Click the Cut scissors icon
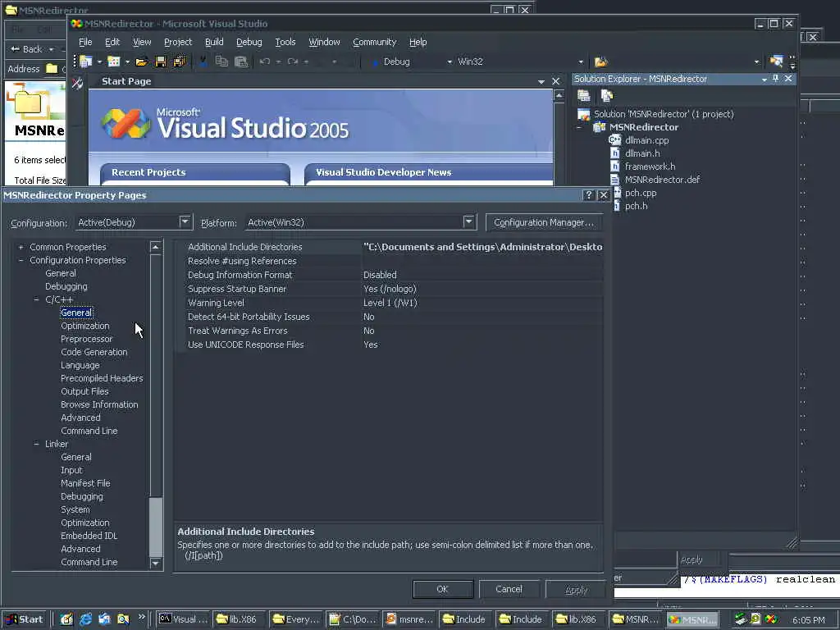Screen dimensions: 840x630 pos(203,62)
